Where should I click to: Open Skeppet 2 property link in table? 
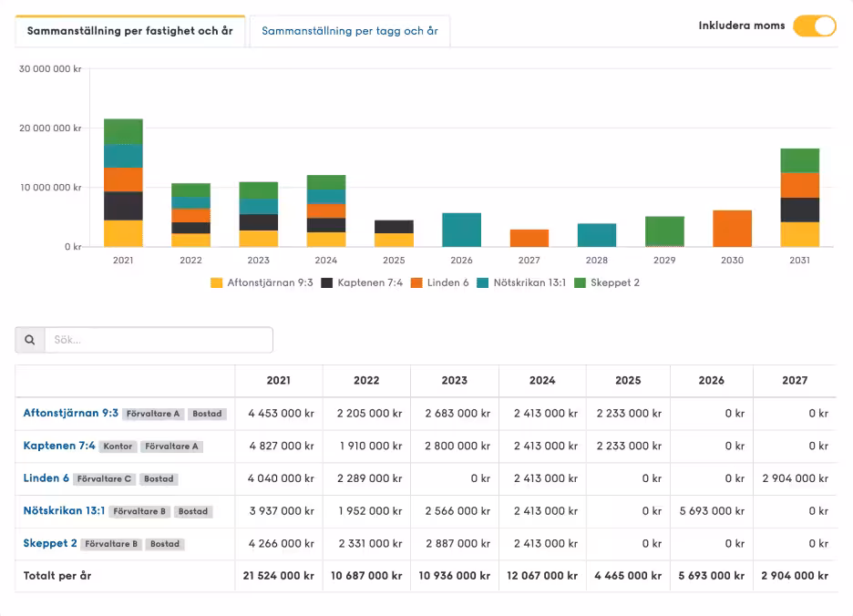[50, 543]
